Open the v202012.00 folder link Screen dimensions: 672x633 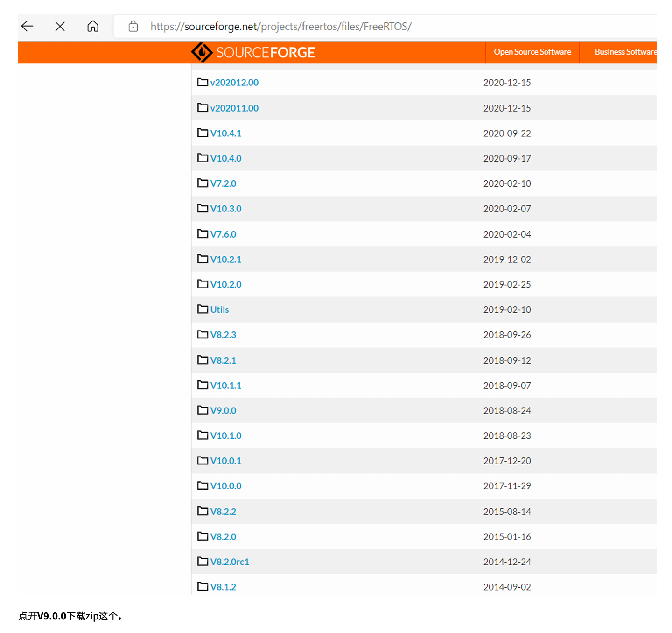click(x=234, y=83)
